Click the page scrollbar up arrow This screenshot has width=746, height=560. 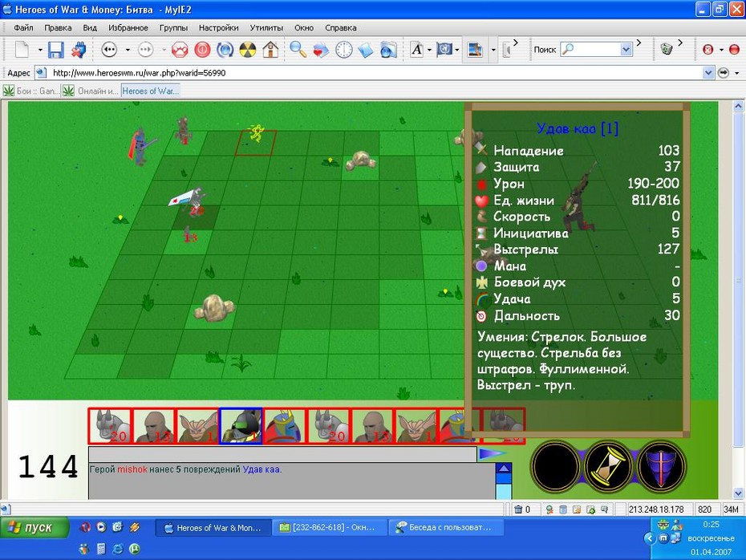point(739,107)
